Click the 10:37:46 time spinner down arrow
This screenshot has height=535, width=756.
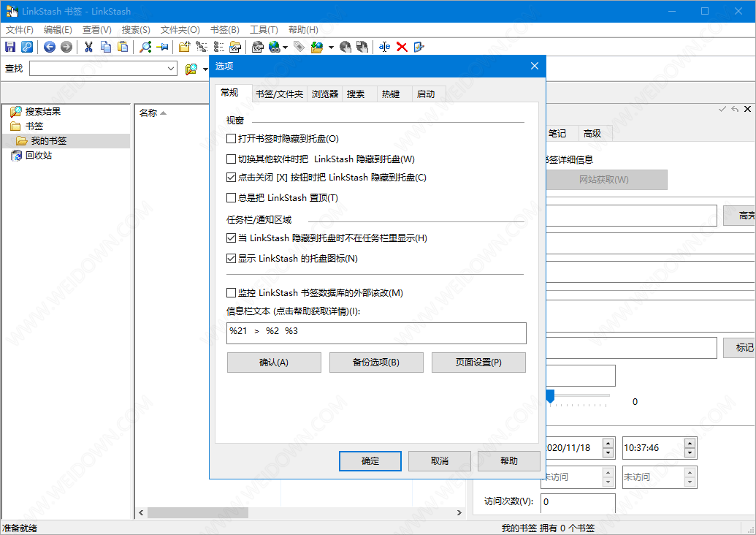pyautogui.click(x=690, y=453)
